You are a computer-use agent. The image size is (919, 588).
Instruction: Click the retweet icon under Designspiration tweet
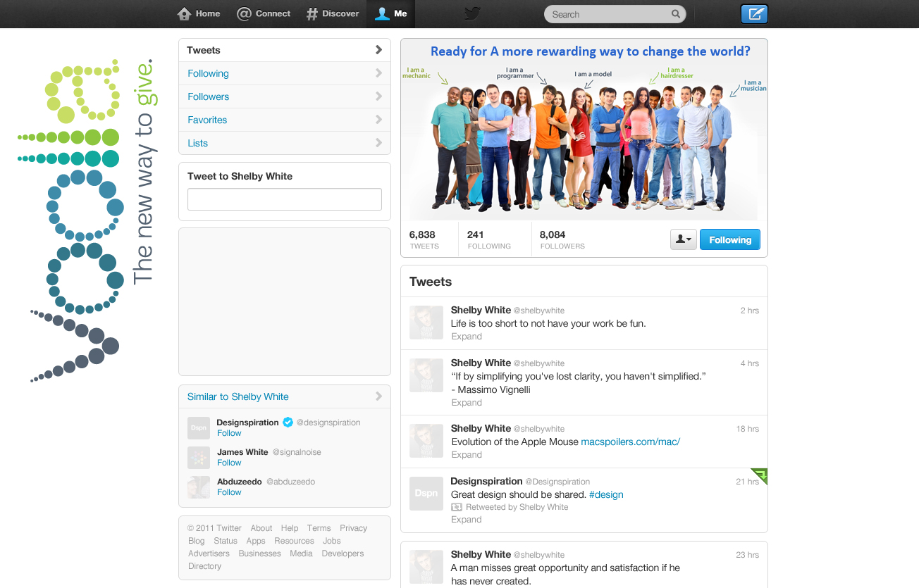click(x=456, y=507)
